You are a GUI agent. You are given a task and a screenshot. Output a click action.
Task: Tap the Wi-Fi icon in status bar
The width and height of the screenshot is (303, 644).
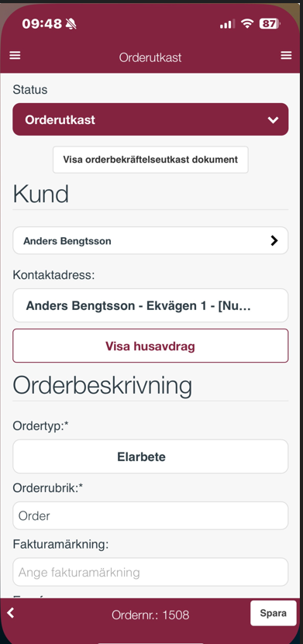pyautogui.click(x=246, y=23)
